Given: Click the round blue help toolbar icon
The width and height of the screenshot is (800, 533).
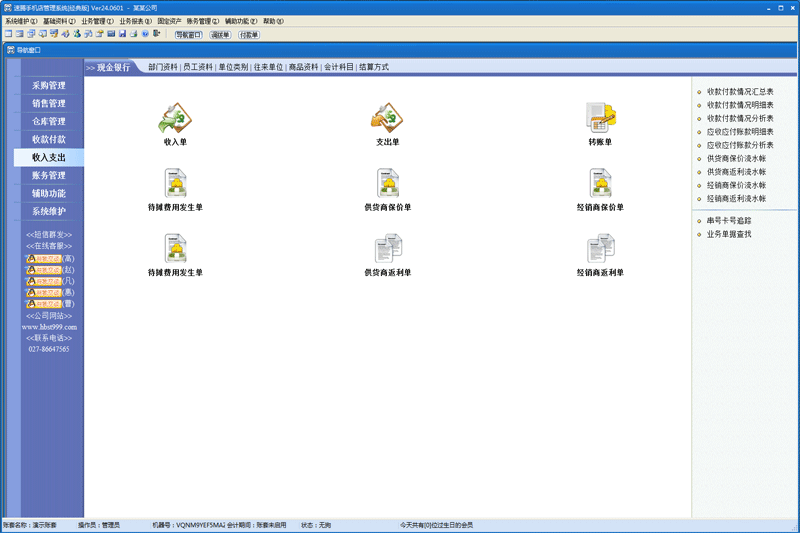Looking at the screenshot, I should (x=145, y=34).
